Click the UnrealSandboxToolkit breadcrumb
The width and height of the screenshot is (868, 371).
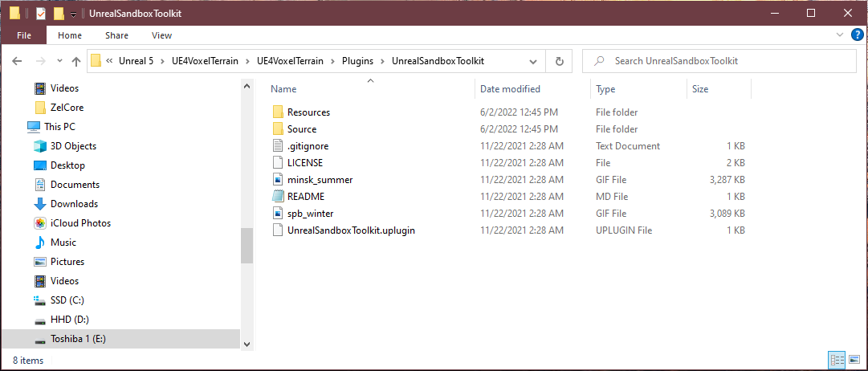click(438, 61)
